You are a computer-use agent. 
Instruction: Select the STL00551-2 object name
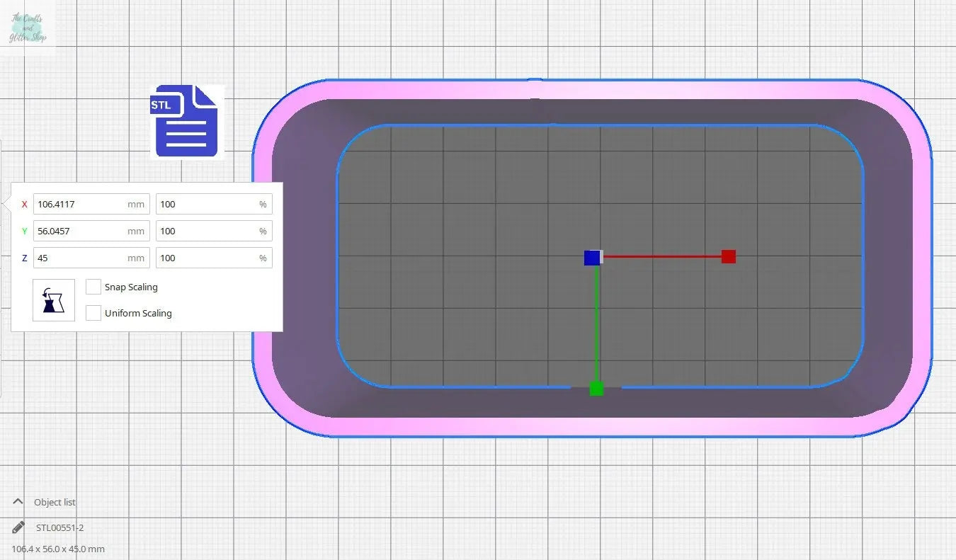(60, 527)
